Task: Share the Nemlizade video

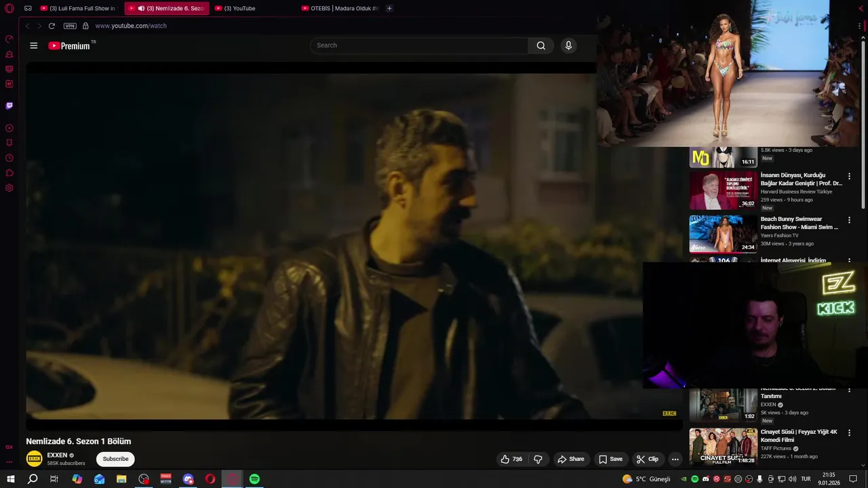Action: [570, 459]
